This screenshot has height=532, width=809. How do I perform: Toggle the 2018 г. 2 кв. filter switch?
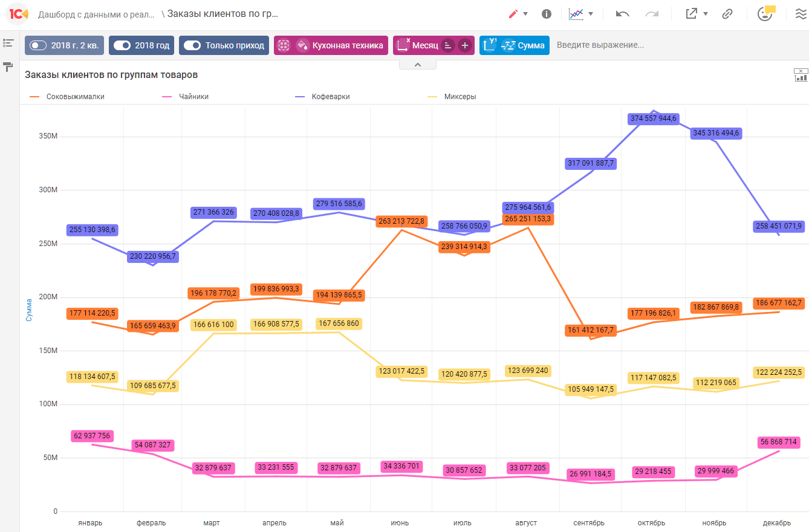(x=38, y=45)
